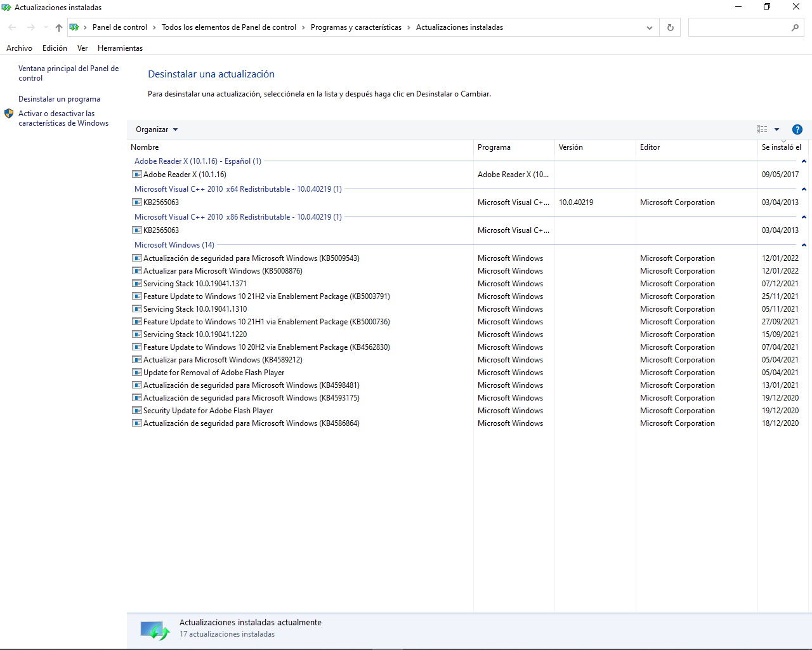Viewport: 812px width, 650px height.
Task: Click the change view icon
Action: tap(762, 129)
